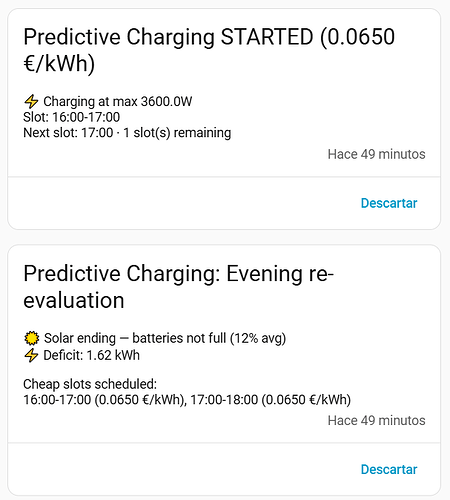Click the lightning bolt icon beside Deficit
This screenshot has height=500, width=450.
(31, 355)
